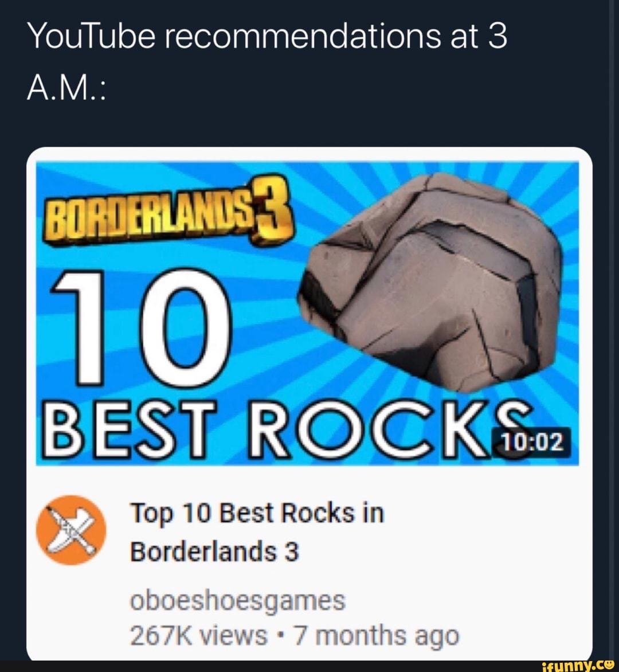This screenshot has height=672, width=619.
Task: Visit the oboeshoesgames channel name link
Action: pyautogui.click(x=238, y=600)
